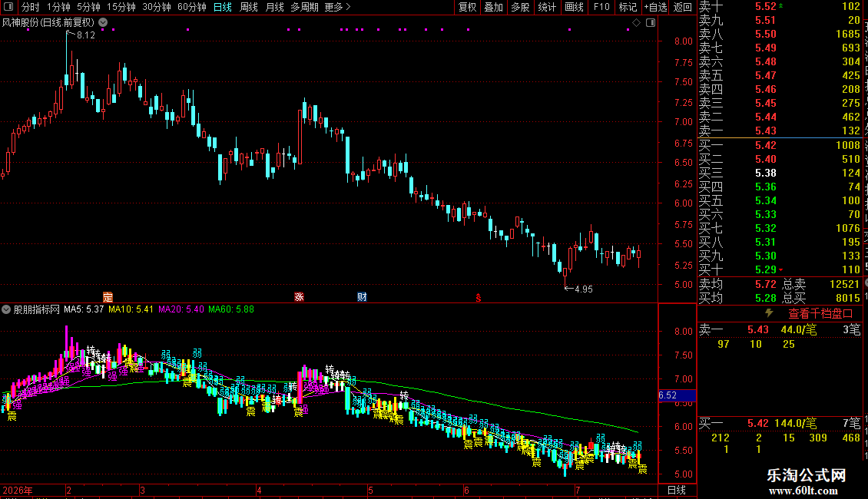Switch to 30分钟 period
Screen dimensions: 868x499
click(x=157, y=7)
